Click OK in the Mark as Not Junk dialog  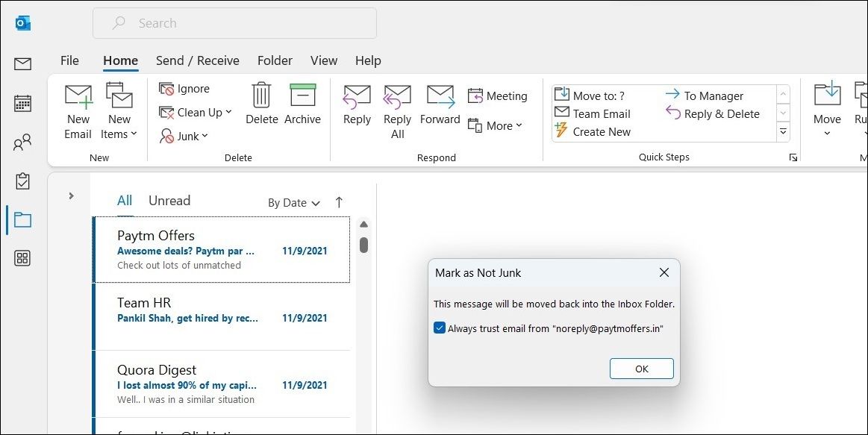[641, 368]
